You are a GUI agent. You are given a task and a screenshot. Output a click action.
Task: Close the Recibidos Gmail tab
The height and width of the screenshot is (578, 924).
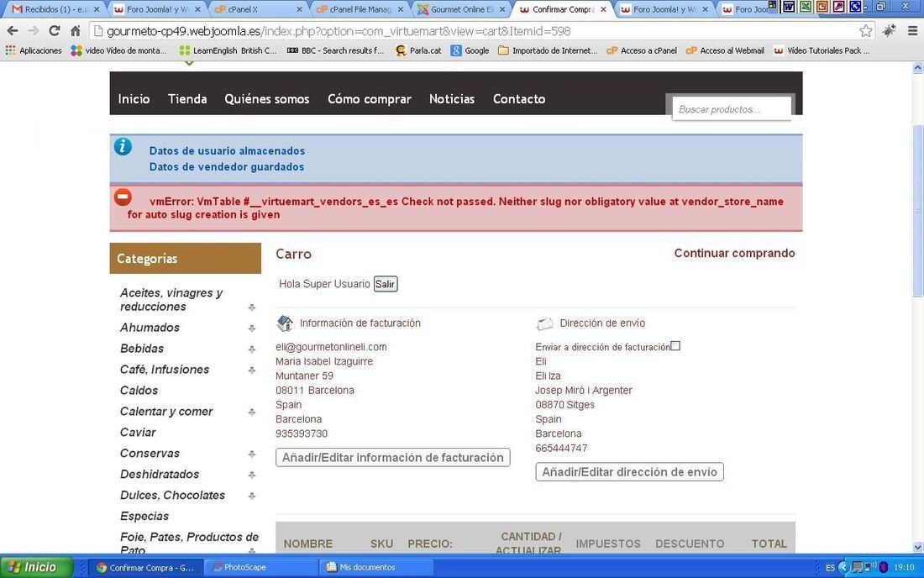coord(97,9)
